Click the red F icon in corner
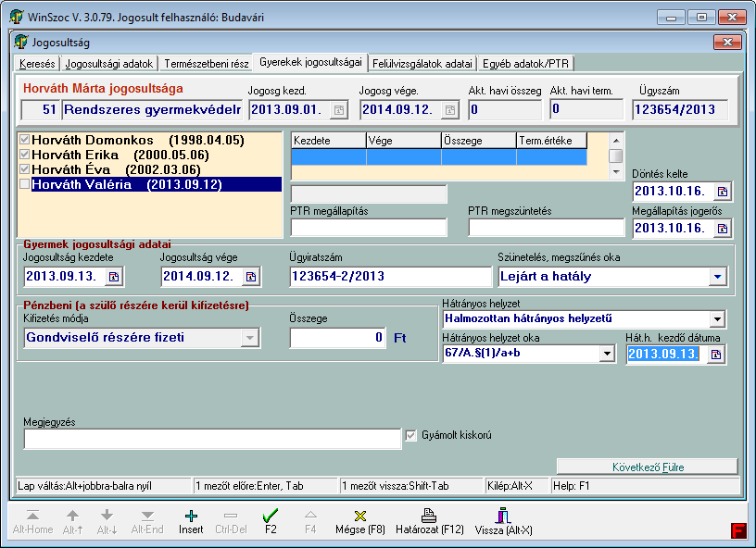Image resolution: width=756 pixels, height=548 pixels. [x=738, y=530]
